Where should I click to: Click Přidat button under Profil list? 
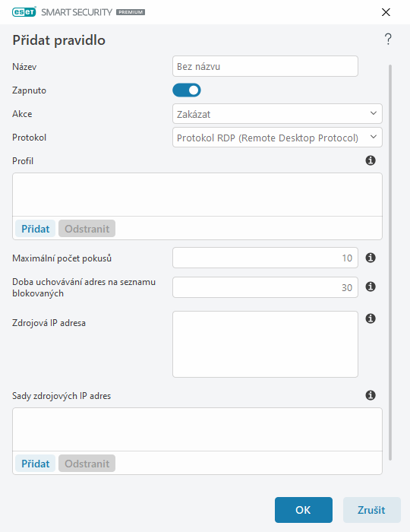pyautogui.click(x=35, y=229)
